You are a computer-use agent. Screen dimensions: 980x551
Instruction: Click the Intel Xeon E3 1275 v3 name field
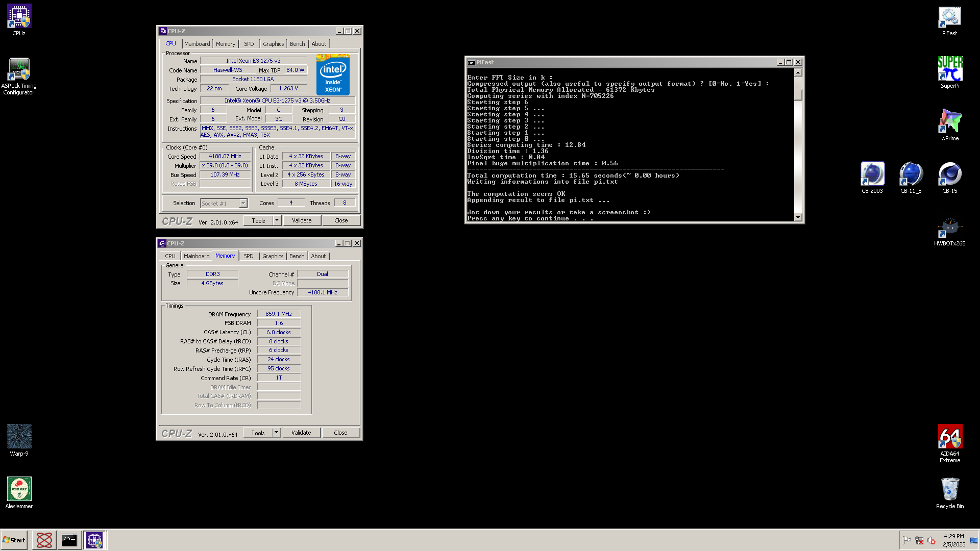(253, 61)
